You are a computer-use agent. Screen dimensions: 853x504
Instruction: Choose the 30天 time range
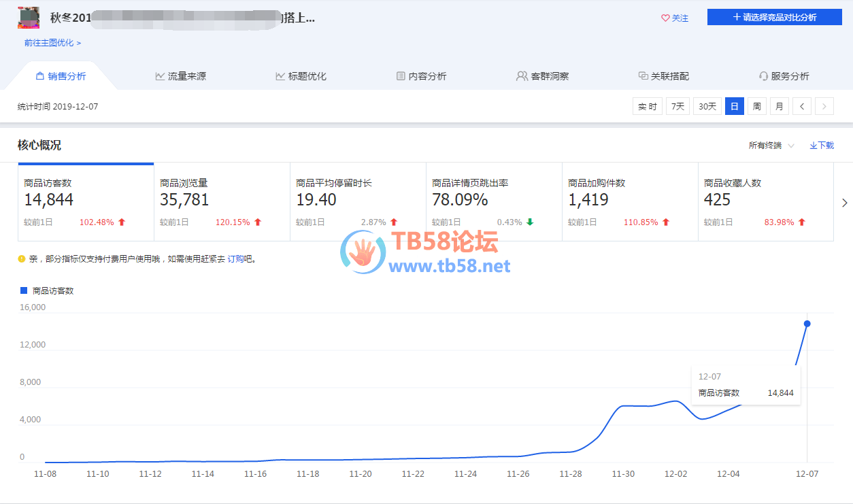(707, 106)
